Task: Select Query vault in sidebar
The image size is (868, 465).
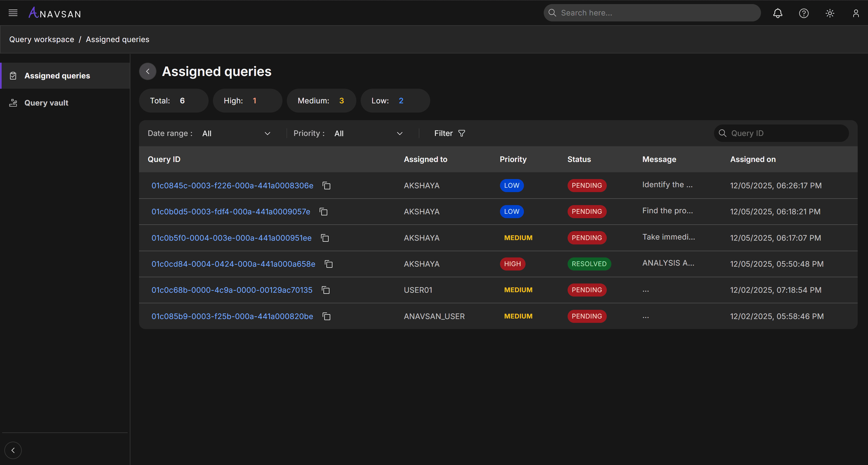Action: (46, 103)
